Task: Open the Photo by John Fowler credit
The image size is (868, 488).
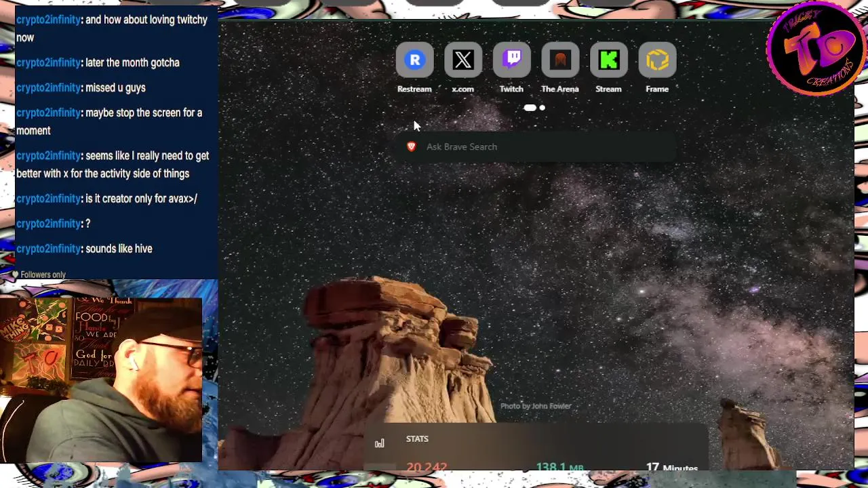Action: pos(536,406)
